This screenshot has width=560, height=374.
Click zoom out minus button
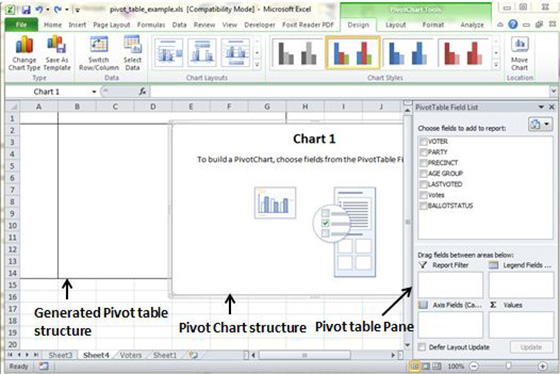(x=474, y=366)
